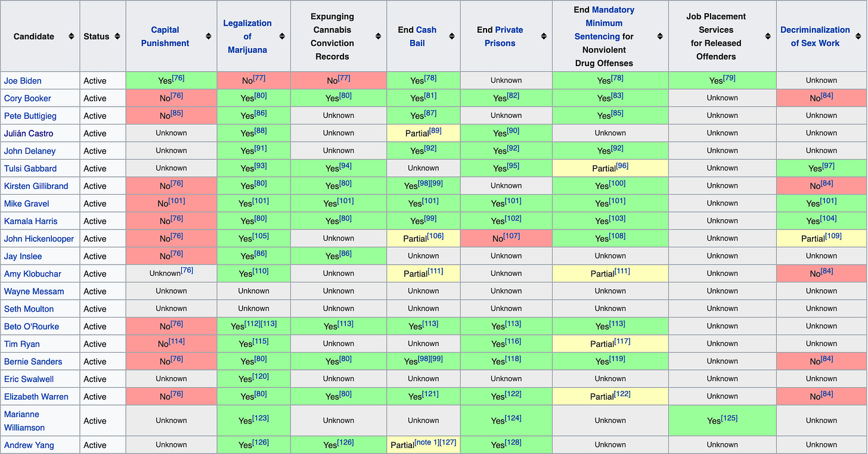Screen dimensions: 868x454
Task: Open Seth Moulton's candidate page
Action: pyautogui.click(x=29, y=309)
